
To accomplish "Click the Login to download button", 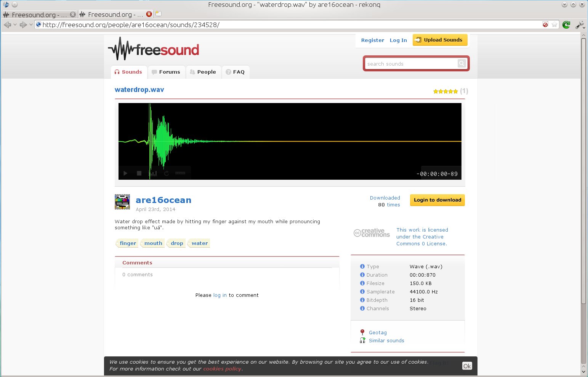I will tap(437, 200).
